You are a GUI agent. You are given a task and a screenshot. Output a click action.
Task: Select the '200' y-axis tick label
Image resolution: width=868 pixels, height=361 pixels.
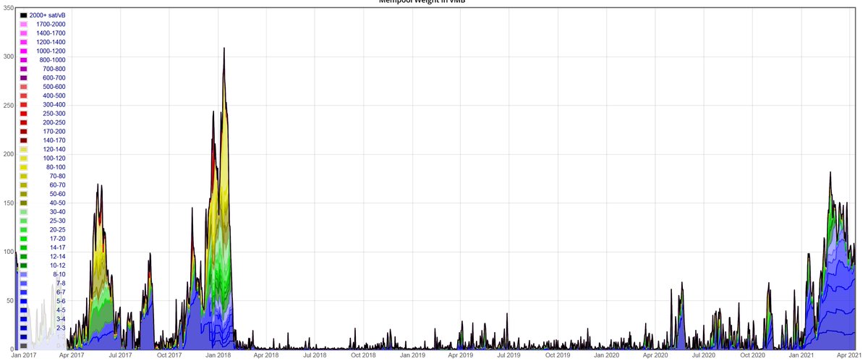7,154
